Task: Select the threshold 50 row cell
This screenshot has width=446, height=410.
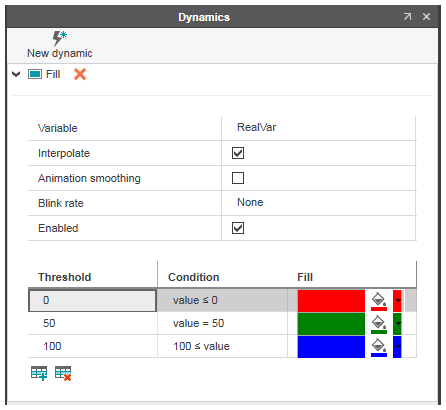Action: pos(92,323)
